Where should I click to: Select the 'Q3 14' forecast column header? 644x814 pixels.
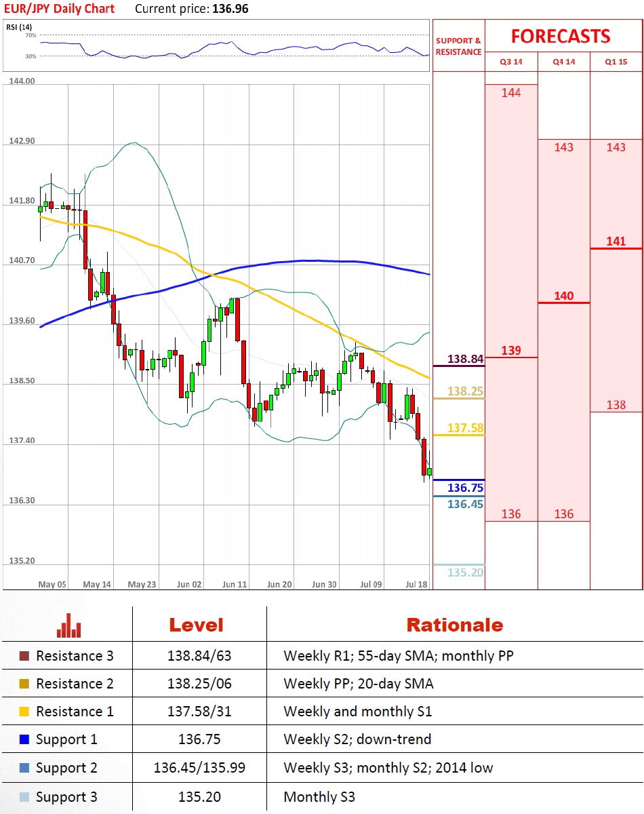point(511,62)
